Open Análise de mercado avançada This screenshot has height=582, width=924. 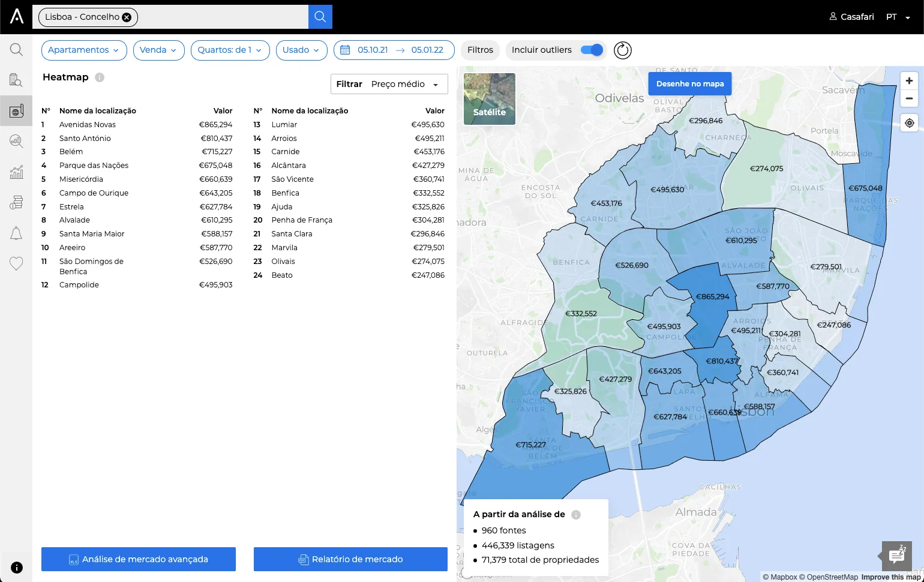point(139,559)
